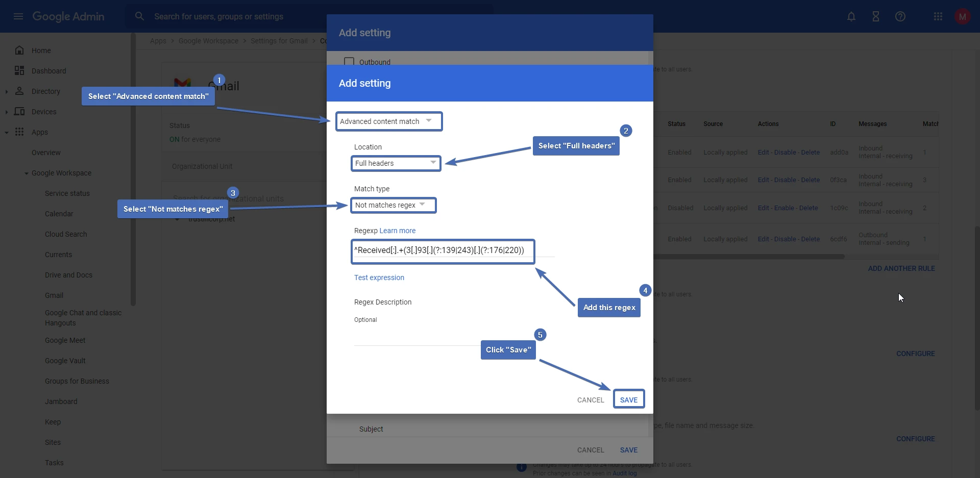Click the "Test expression" link
Image resolution: width=980 pixels, height=478 pixels.
point(378,278)
